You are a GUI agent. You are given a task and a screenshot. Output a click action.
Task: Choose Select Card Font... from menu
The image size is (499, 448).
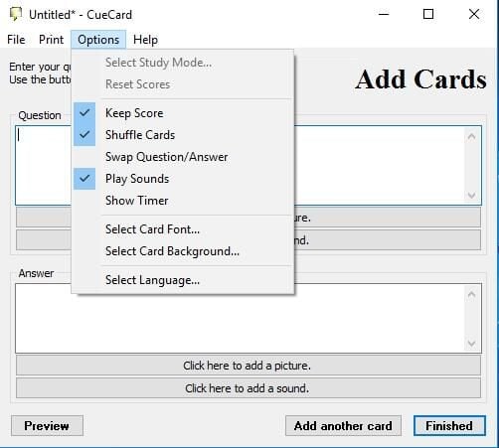[183, 229]
